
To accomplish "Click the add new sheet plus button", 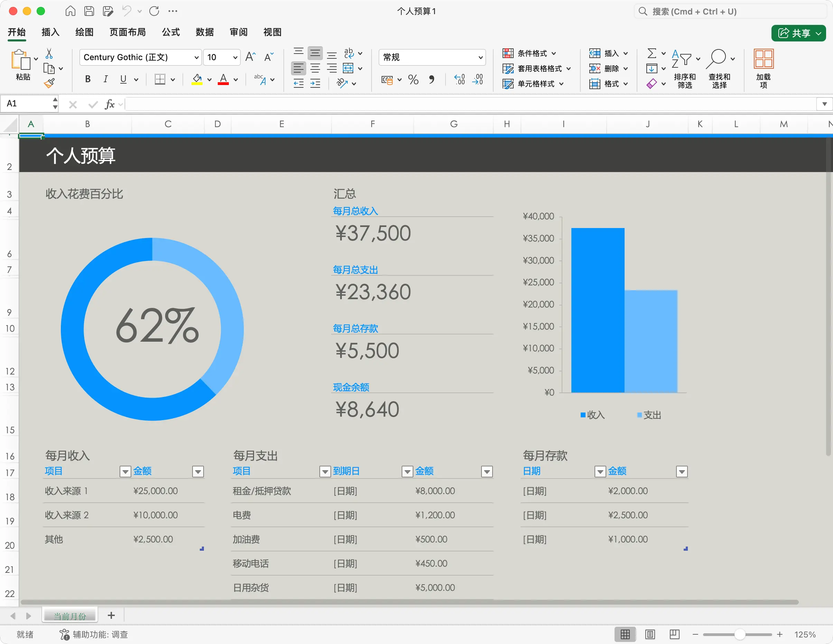I will (111, 615).
